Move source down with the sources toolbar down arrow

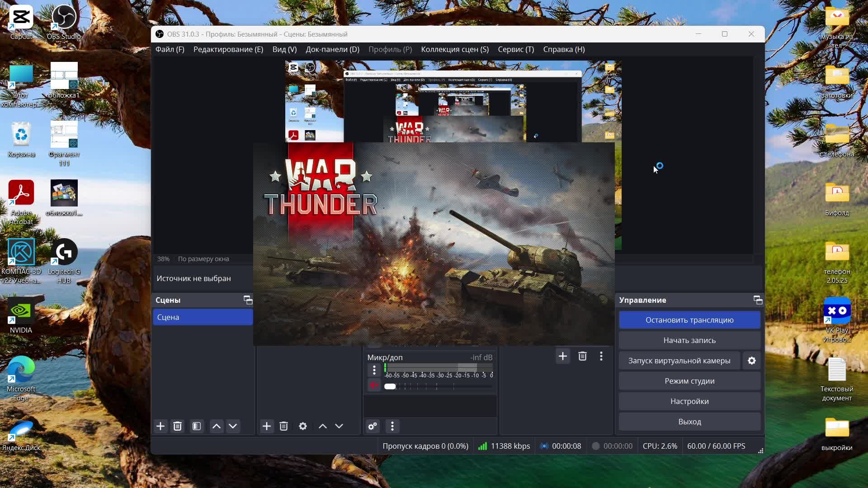click(x=339, y=426)
